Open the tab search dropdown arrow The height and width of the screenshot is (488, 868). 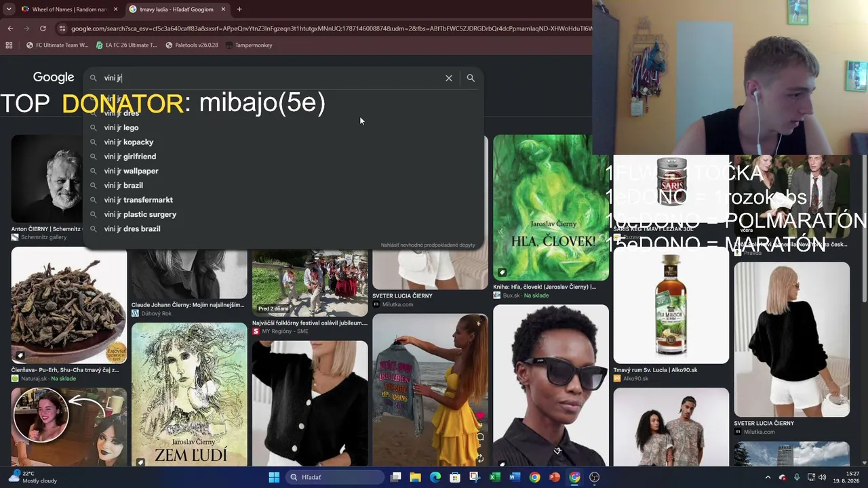coord(8,9)
